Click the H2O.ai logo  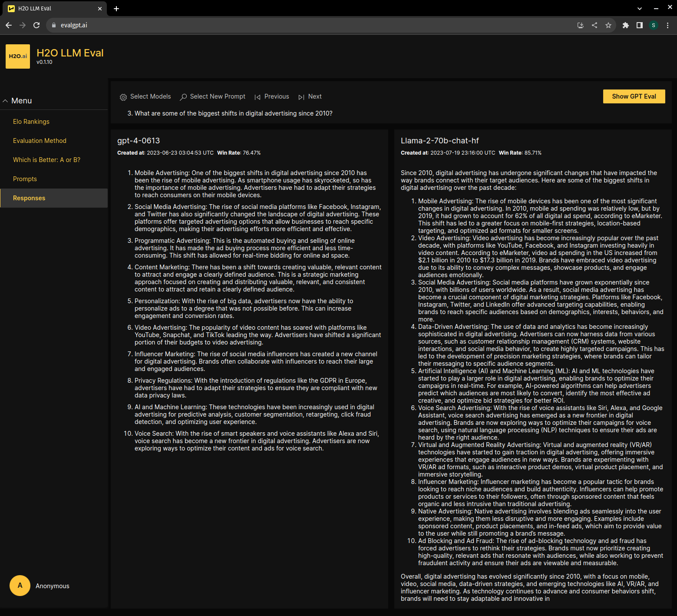point(18,56)
